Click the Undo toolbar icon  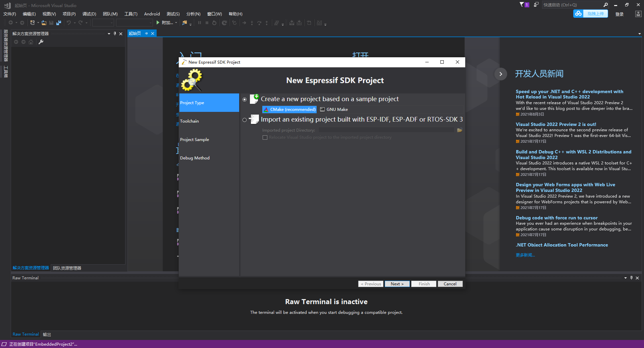(x=69, y=23)
